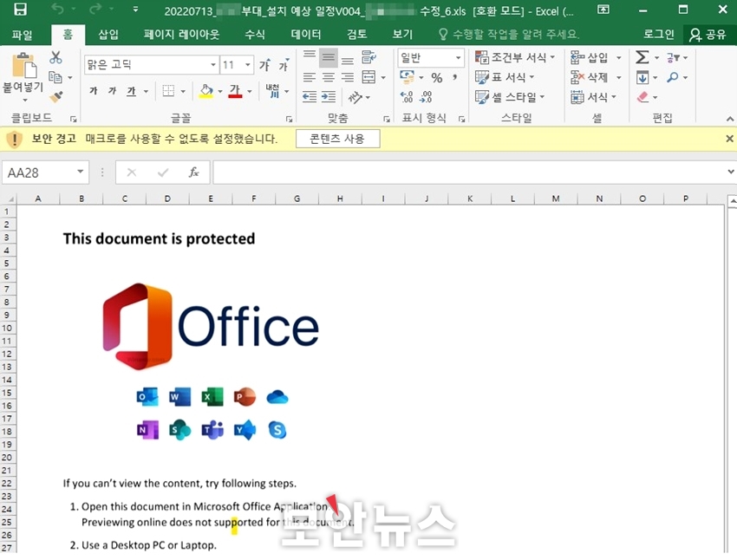Open Find and Select magnifier
Image resolution: width=737 pixels, height=560 pixels.
click(x=673, y=77)
